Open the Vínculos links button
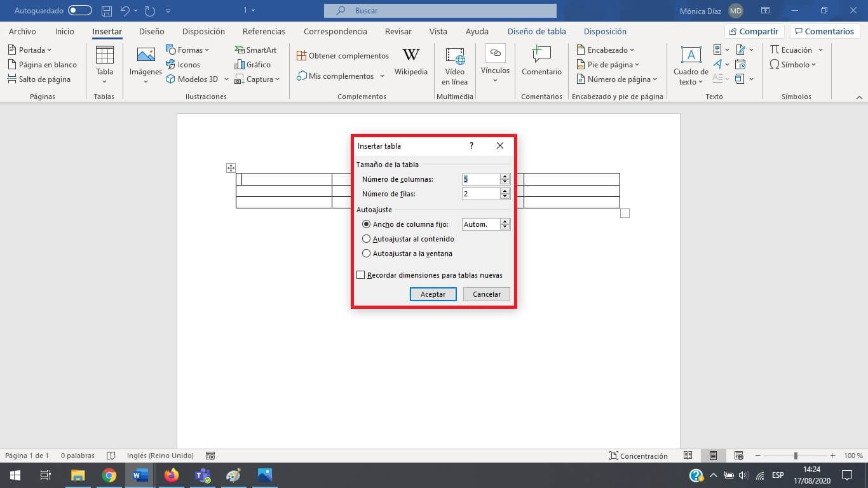 pos(495,64)
